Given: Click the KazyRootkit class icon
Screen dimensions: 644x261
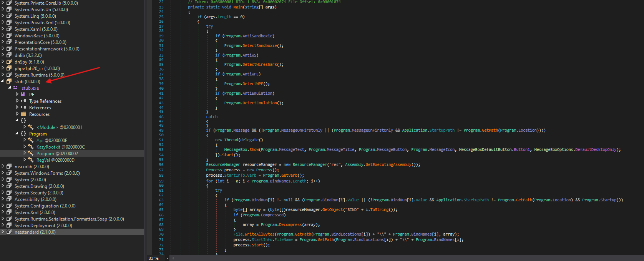Looking at the screenshot, I should tap(31, 147).
